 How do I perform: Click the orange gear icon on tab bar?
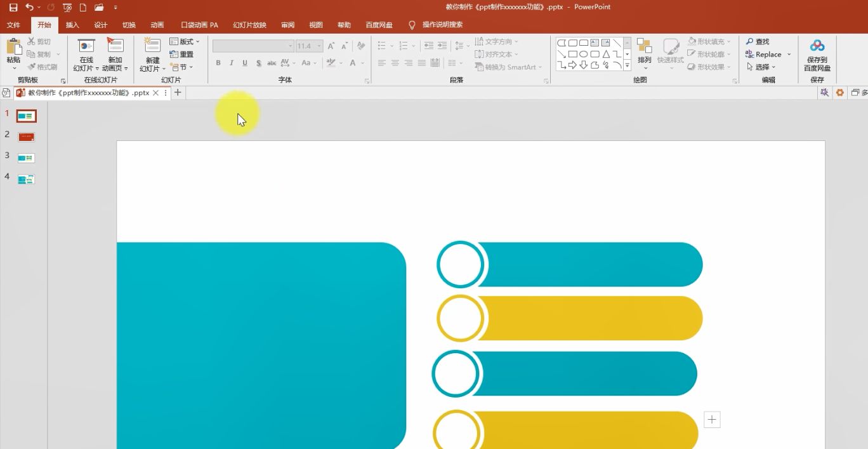840,93
